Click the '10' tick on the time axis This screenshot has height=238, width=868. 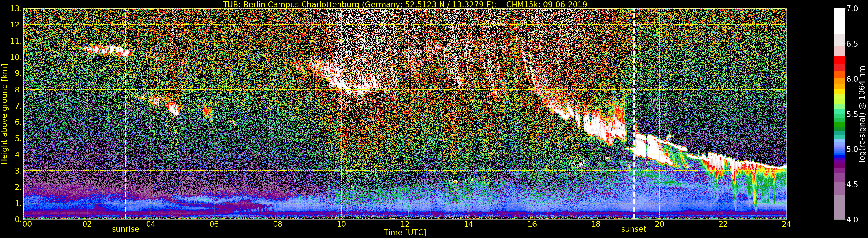pos(341,224)
